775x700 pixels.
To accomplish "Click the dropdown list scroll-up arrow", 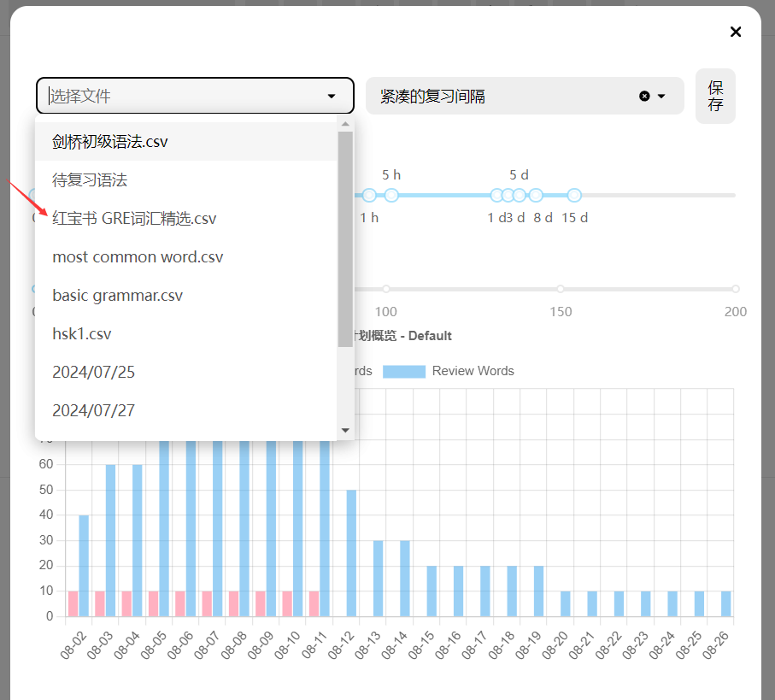I will click(345, 124).
